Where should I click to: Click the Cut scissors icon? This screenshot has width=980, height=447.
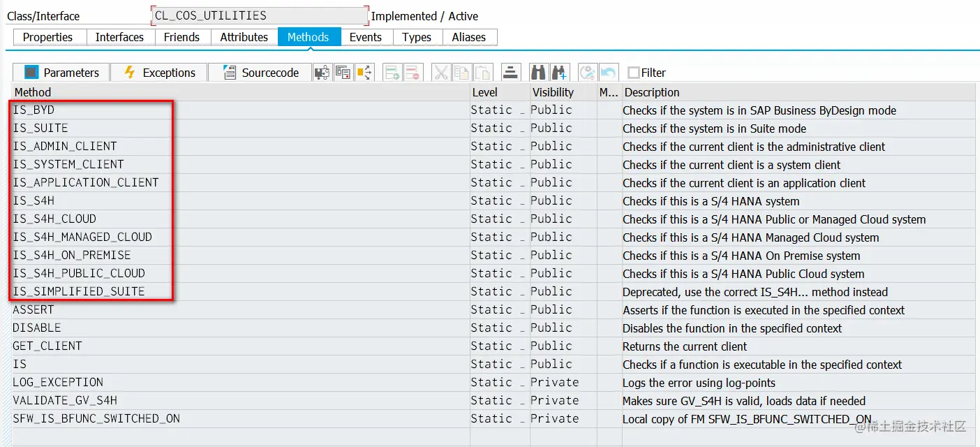[441, 72]
